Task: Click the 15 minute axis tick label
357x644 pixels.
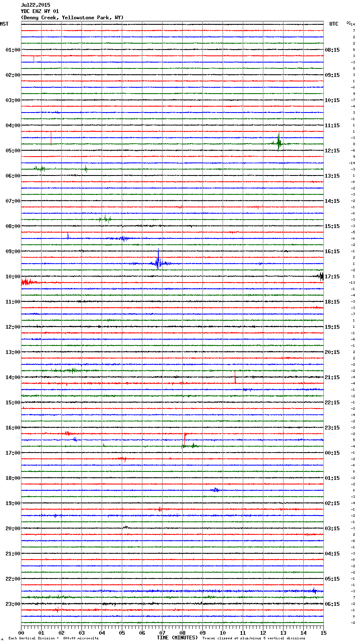Action: [323, 633]
